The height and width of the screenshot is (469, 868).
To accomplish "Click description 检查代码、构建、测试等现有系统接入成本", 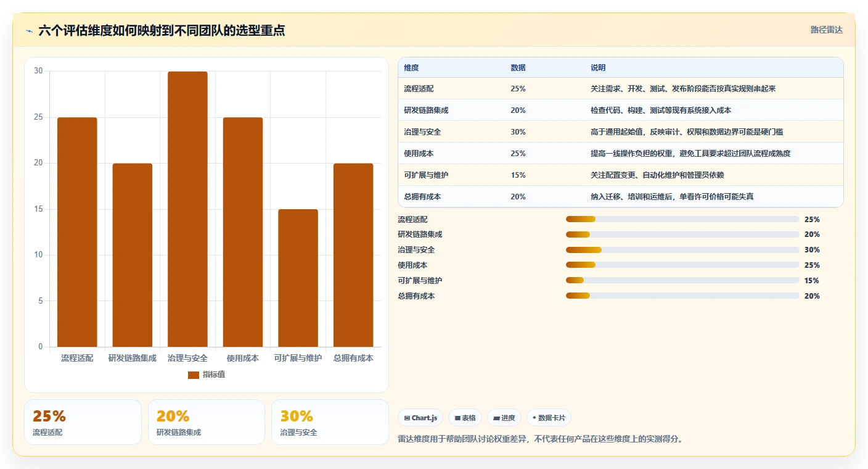I will click(x=661, y=110).
